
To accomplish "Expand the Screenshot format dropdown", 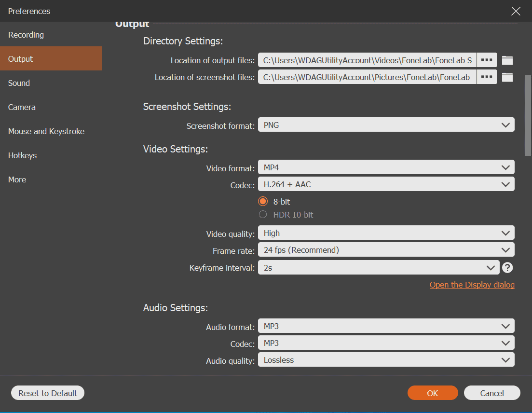I will [x=386, y=125].
